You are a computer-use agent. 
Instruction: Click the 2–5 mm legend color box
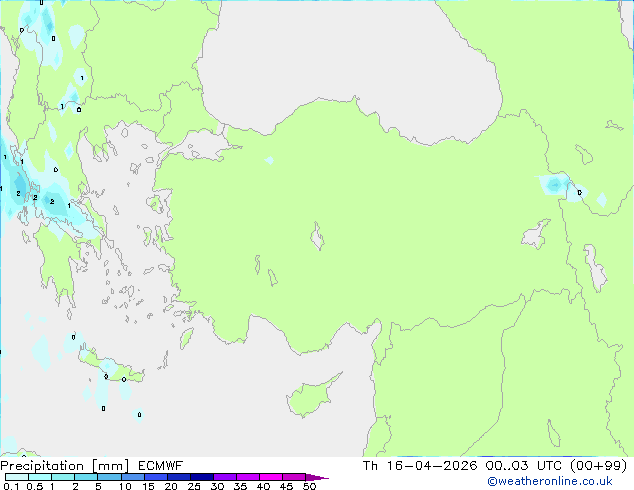(86, 477)
